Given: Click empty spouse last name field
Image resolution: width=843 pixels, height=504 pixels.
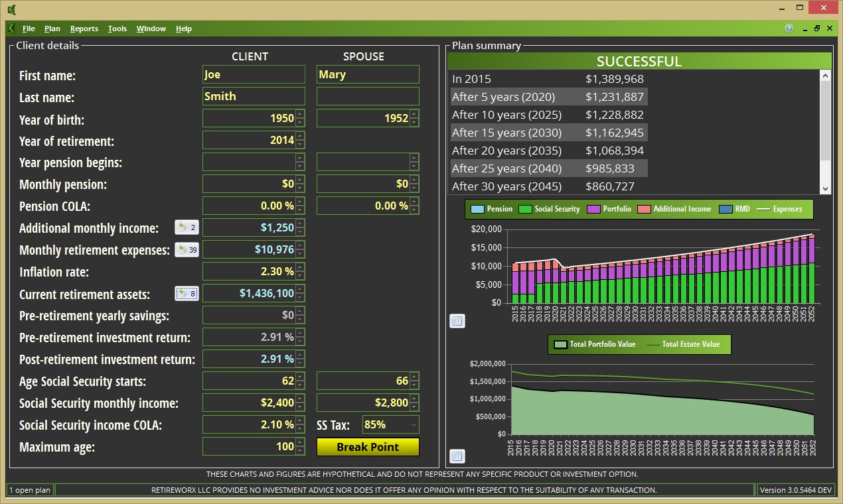Looking at the screenshot, I should (x=368, y=96).
